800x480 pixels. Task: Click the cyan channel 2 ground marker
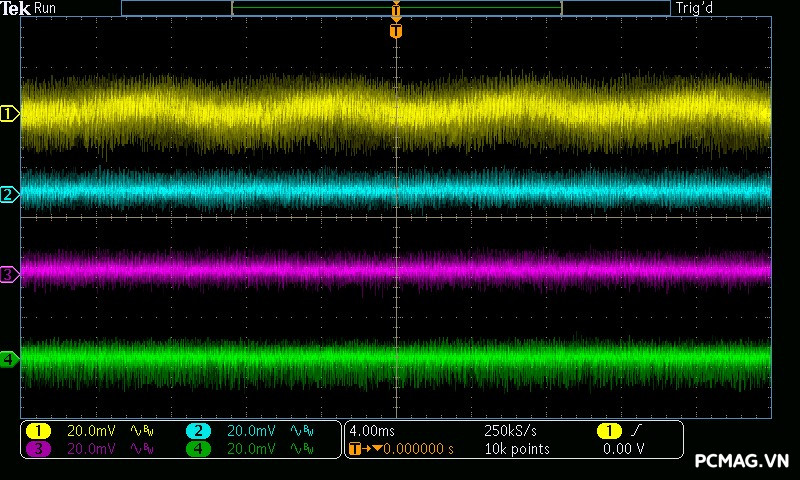point(9,194)
